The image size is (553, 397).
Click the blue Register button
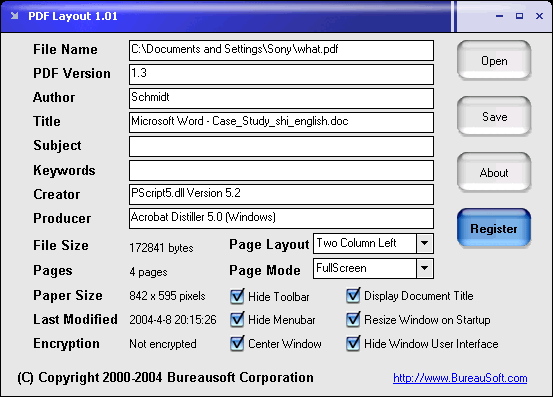click(x=494, y=228)
